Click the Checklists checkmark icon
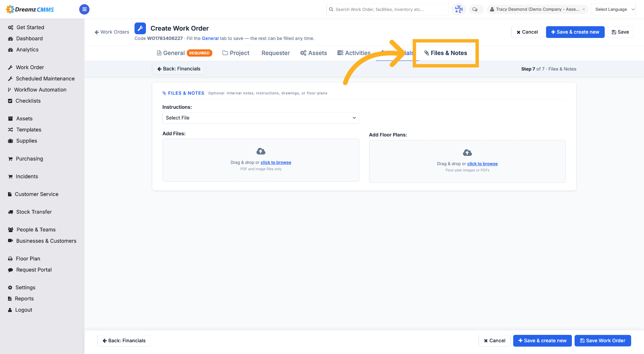The width and height of the screenshot is (644, 354). click(x=10, y=101)
